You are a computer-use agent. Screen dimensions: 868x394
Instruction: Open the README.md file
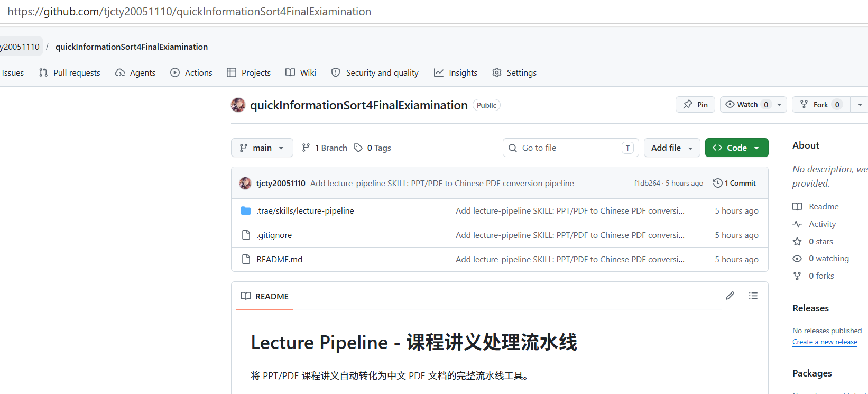[x=279, y=259]
